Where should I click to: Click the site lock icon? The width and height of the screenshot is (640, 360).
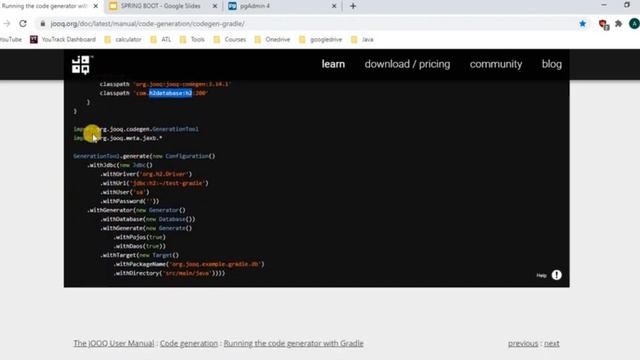[42, 24]
